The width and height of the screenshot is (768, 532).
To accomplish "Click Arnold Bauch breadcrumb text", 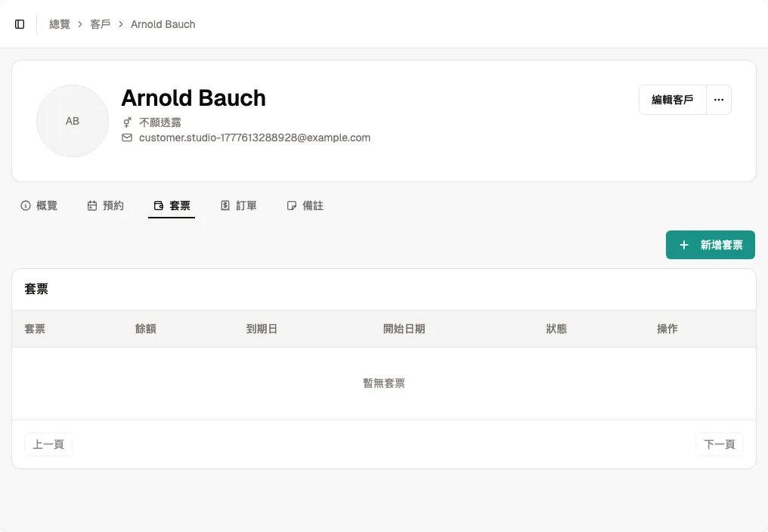I will [x=163, y=24].
